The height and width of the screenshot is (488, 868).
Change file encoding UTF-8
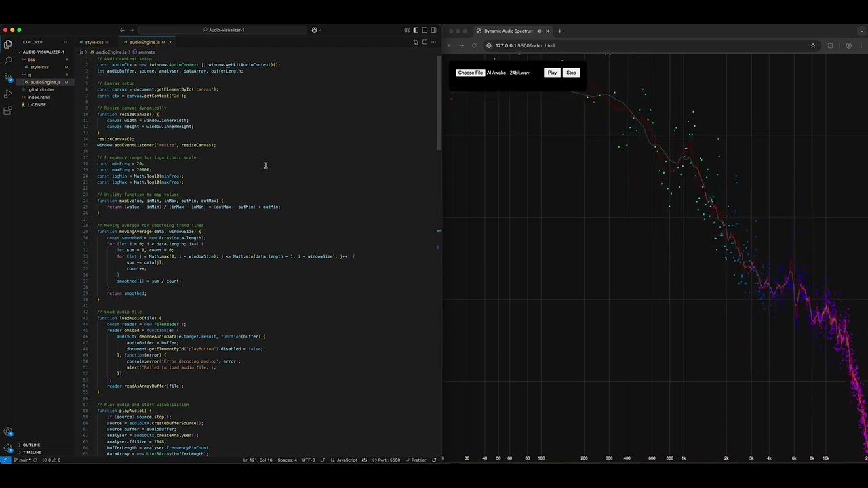309,460
